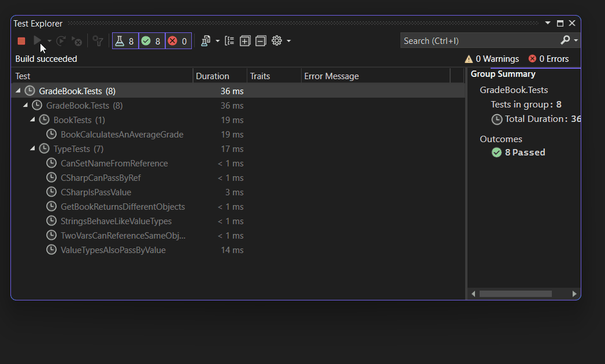Screen dimensions: 605x364
Task: Select the TypeTests (7) class row
Action: 238,149
